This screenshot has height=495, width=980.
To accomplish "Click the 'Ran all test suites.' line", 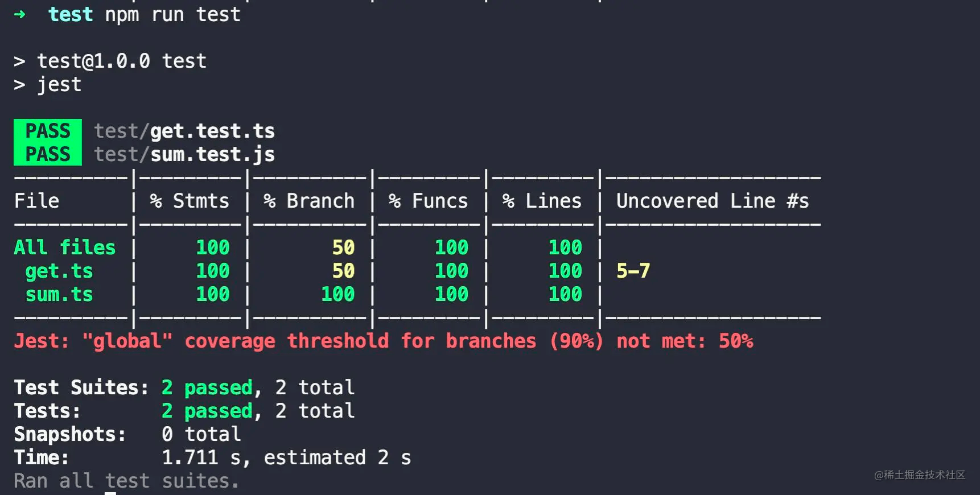I will pyautogui.click(x=126, y=481).
